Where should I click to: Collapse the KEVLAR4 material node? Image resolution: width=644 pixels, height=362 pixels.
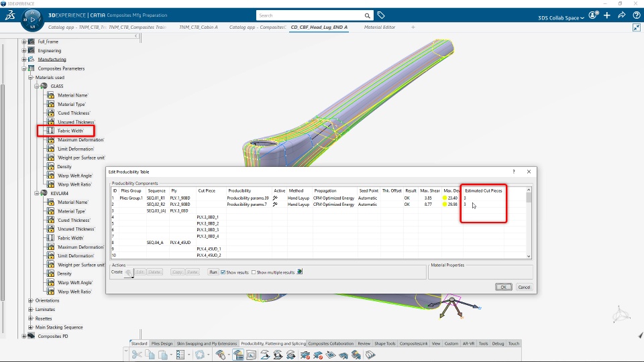36,193
